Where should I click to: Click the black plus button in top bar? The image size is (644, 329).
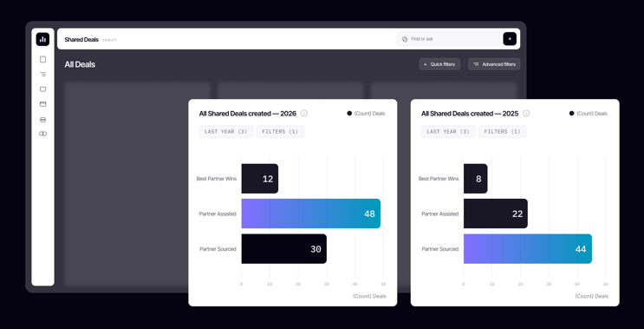point(510,39)
